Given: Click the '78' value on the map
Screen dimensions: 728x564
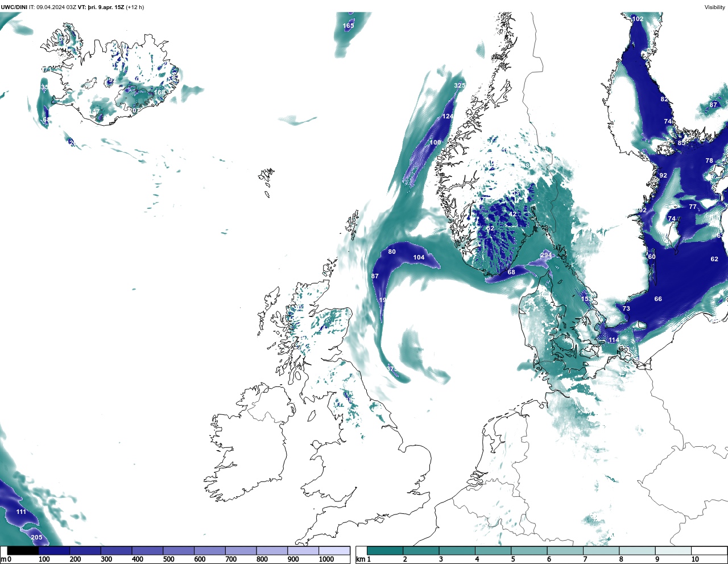Looking at the screenshot, I should tap(709, 160).
